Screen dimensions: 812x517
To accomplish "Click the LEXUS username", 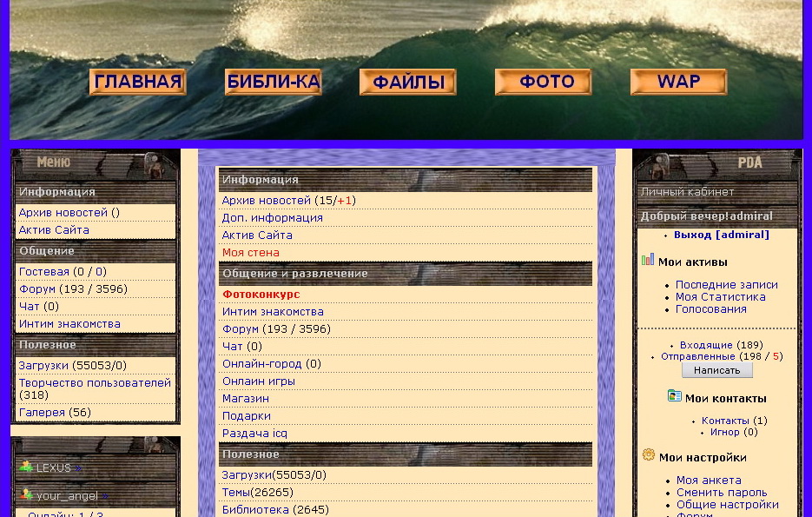I will tap(53, 468).
